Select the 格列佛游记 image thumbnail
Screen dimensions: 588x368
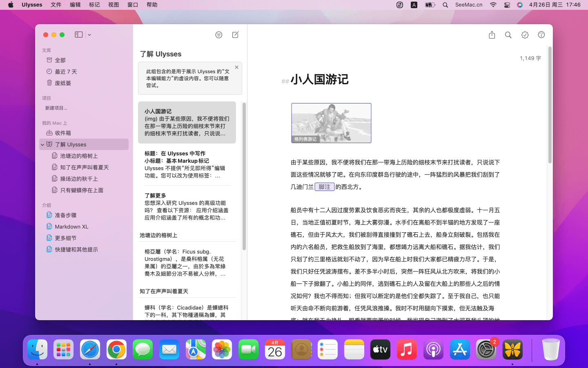tap(331, 123)
